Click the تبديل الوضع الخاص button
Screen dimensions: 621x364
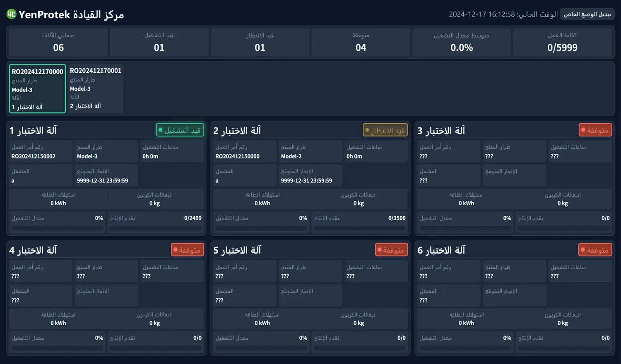pos(587,14)
